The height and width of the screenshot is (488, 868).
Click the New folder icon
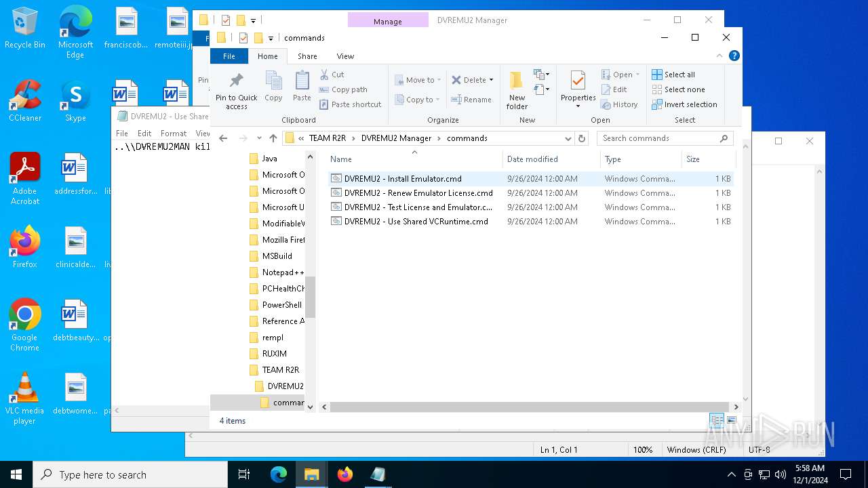click(x=517, y=81)
